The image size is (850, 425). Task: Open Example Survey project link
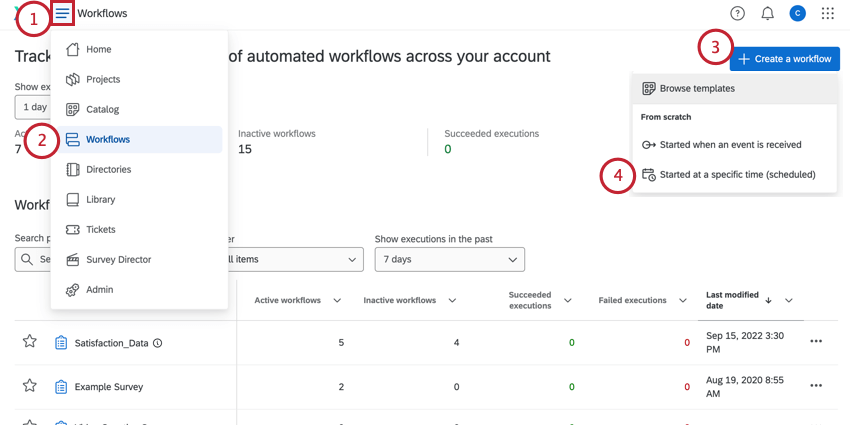click(109, 387)
